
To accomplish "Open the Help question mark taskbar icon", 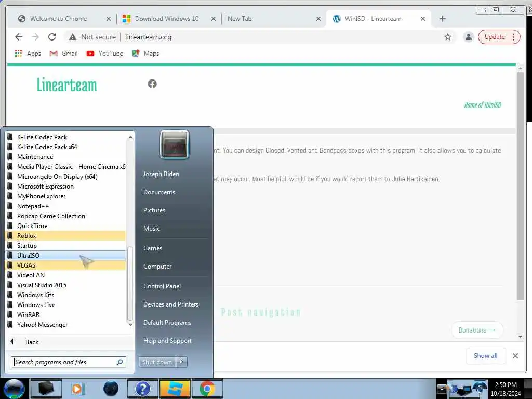I will click(x=142, y=389).
